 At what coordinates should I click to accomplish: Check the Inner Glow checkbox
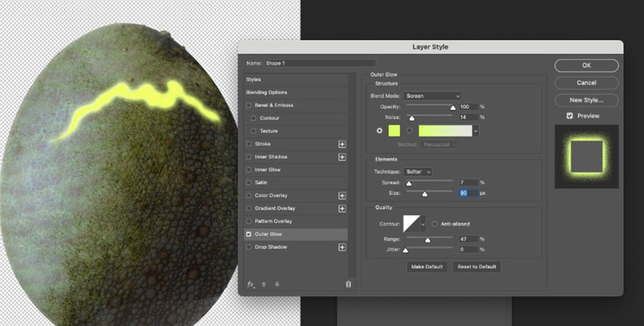[249, 169]
